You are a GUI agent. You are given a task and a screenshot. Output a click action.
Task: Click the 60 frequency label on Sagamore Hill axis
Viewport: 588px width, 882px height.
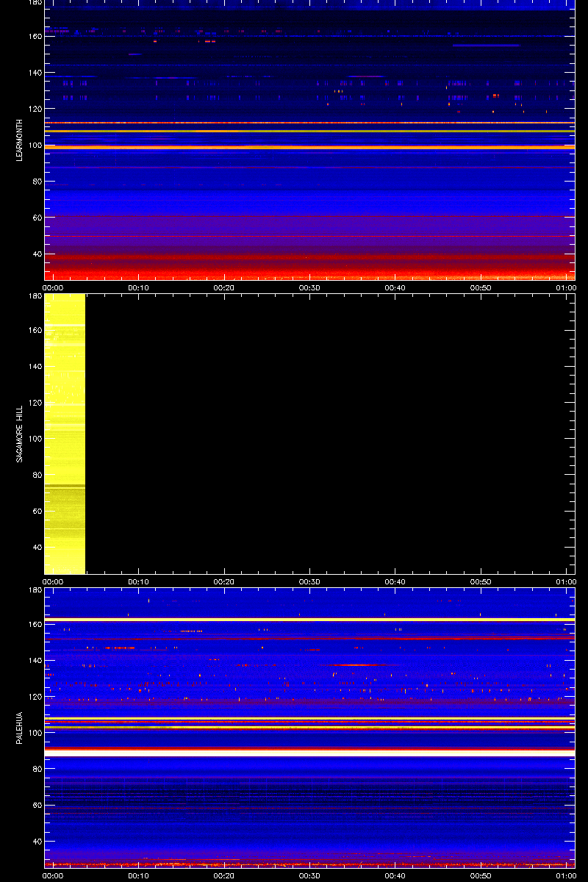point(36,512)
